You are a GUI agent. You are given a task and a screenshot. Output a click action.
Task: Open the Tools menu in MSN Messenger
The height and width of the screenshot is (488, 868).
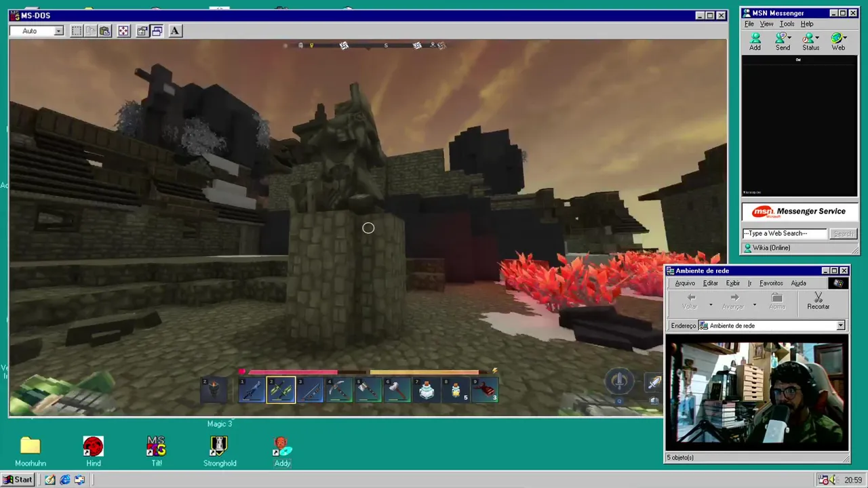[787, 24]
